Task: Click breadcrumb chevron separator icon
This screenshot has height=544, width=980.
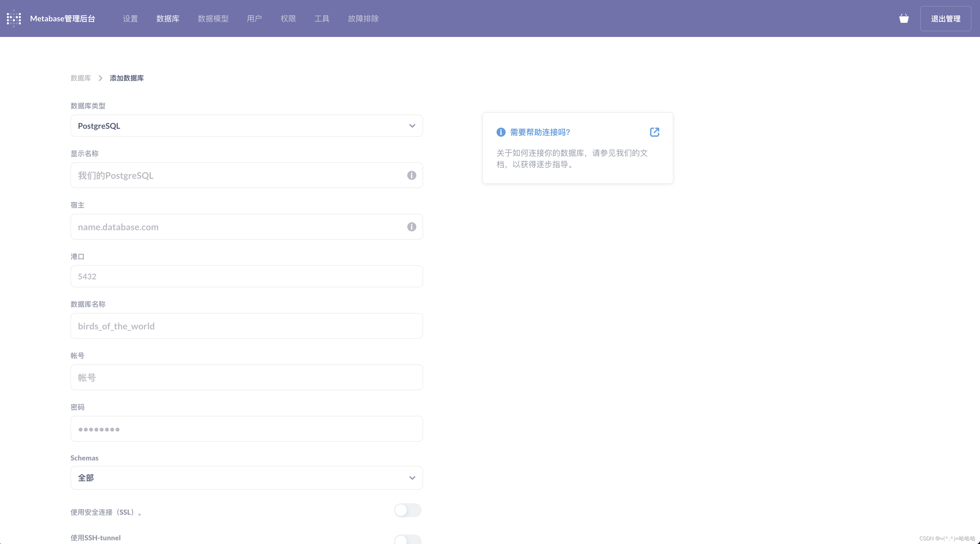Action: 100,78
